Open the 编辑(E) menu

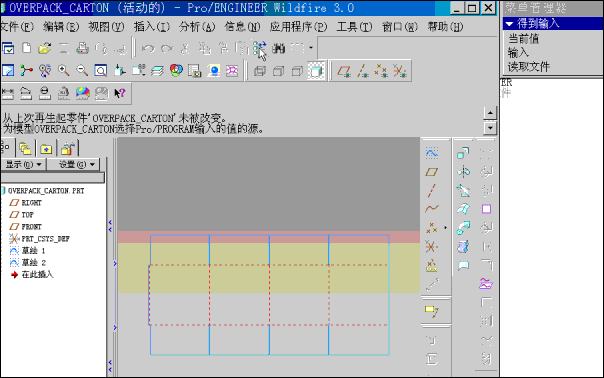pyautogui.click(x=61, y=27)
